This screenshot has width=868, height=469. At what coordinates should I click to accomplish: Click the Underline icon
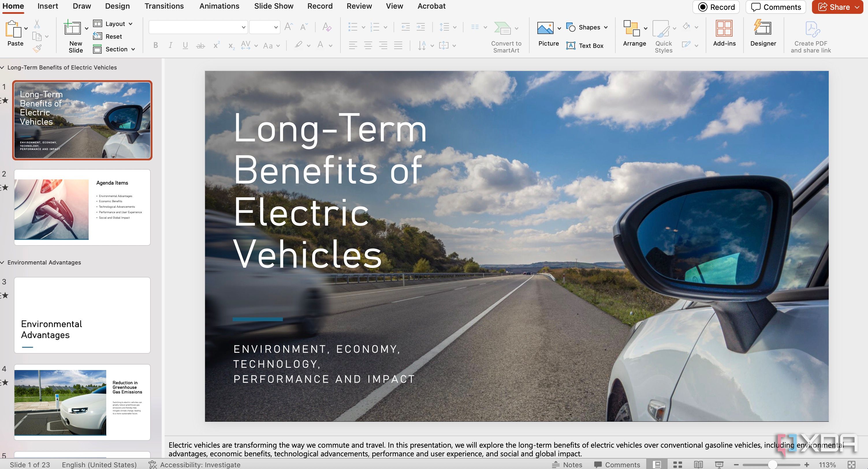click(x=185, y=45)
